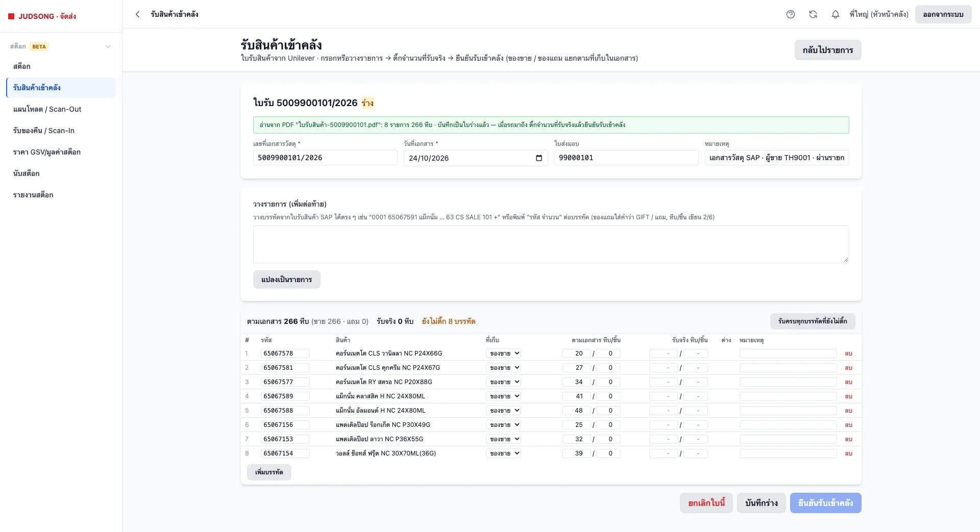Open storage dropdown for row 65067156

point(503,425)
